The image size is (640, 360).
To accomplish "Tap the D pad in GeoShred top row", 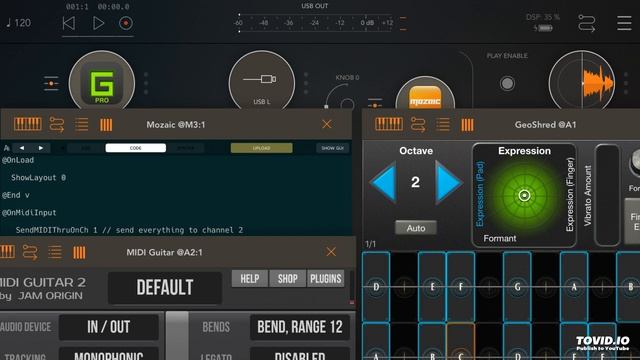I will tap(376, 287).
